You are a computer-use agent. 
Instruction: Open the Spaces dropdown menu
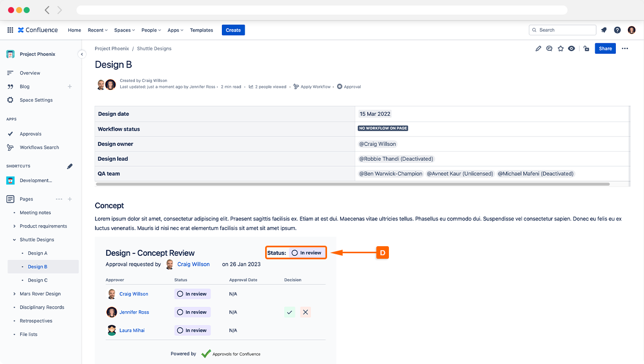(124, 30)
